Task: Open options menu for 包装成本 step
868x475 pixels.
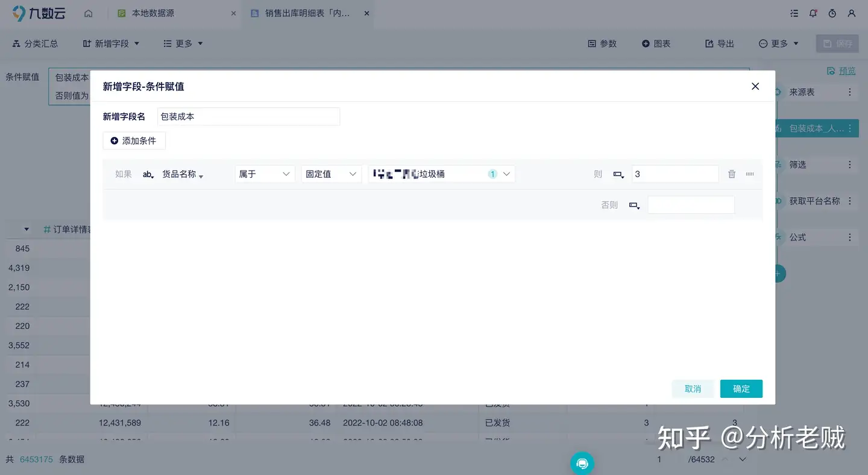Action: pos(850,128)
